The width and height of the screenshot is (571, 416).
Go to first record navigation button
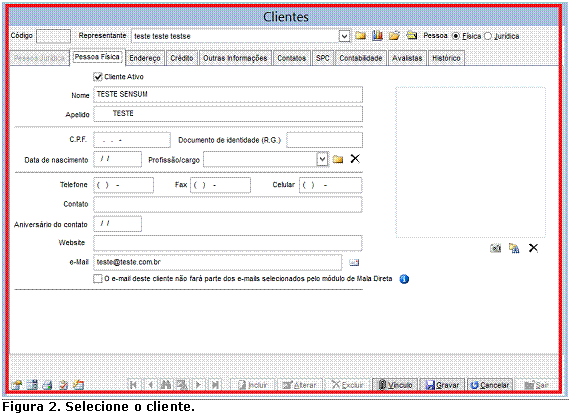coord(134,385)
